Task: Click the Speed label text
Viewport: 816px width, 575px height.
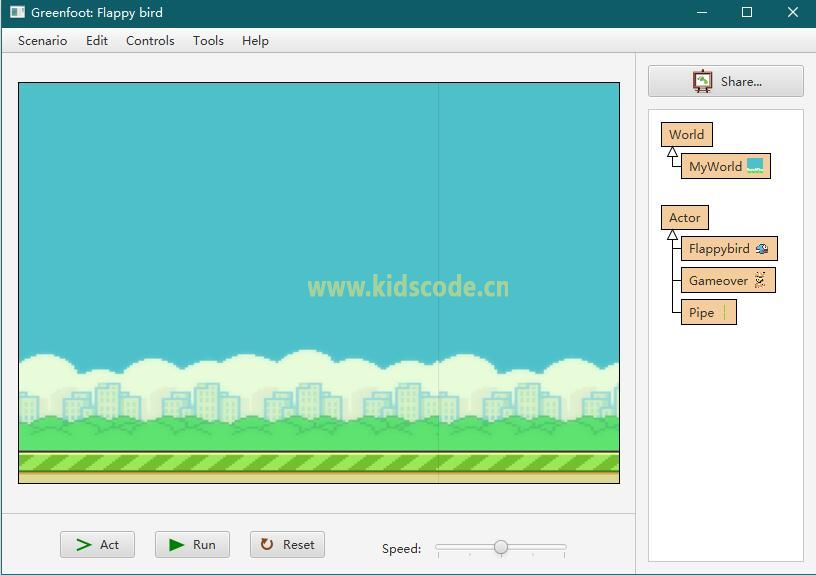Action: (x=401, y=548)
